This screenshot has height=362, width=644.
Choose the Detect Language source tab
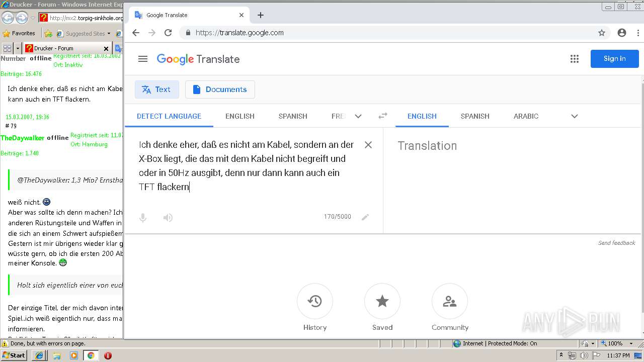(169, 116)
